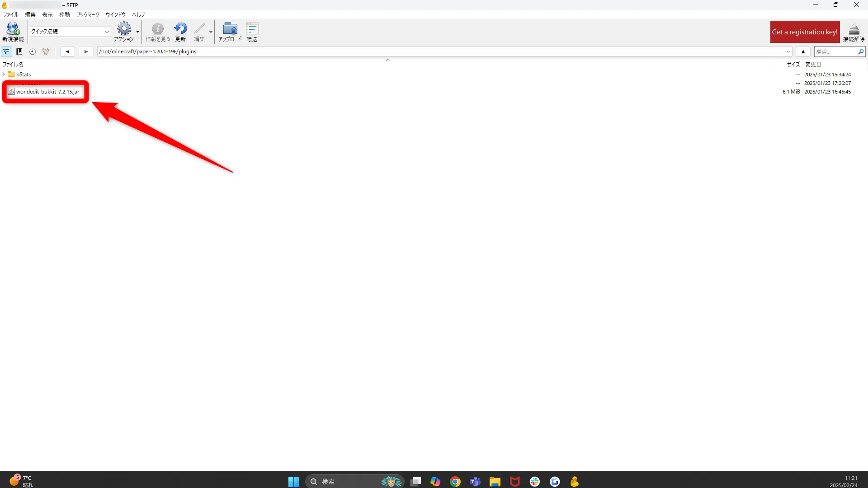The image size is (868, 488).
Task: Go up to the parent folder
Action: pyautogui.click(x=803, y=52)
